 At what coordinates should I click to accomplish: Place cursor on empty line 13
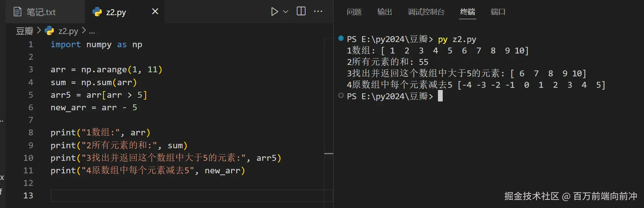(x=191, y=195)
